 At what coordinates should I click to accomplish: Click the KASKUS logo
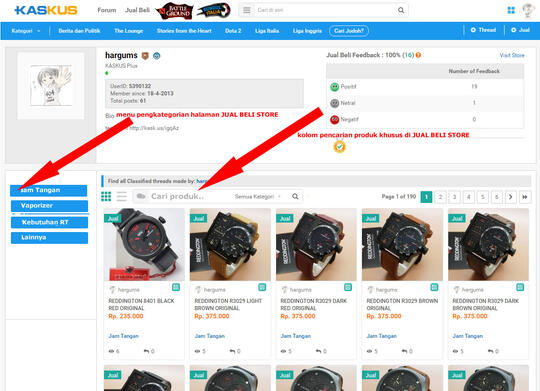(46, 10)
